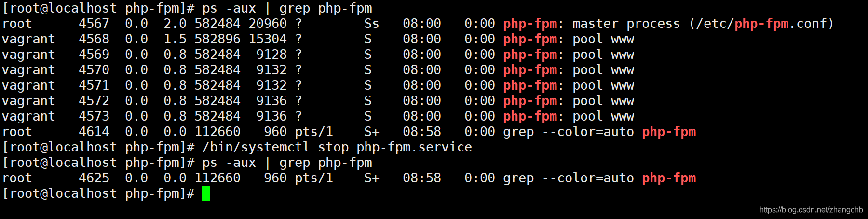The height and width of the screenshot is (219, 868).
Task: Click pts/1 on the PID 4625 row
Action: [x=314, y=178]
